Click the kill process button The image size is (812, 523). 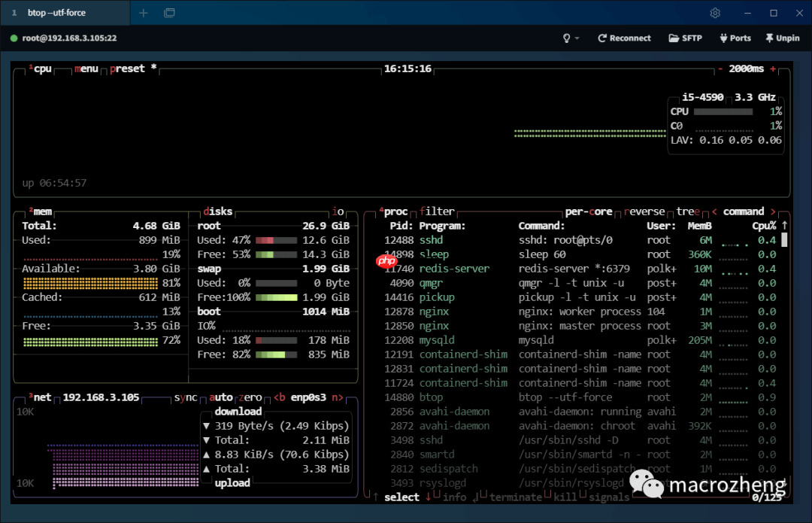click(565, 497)
